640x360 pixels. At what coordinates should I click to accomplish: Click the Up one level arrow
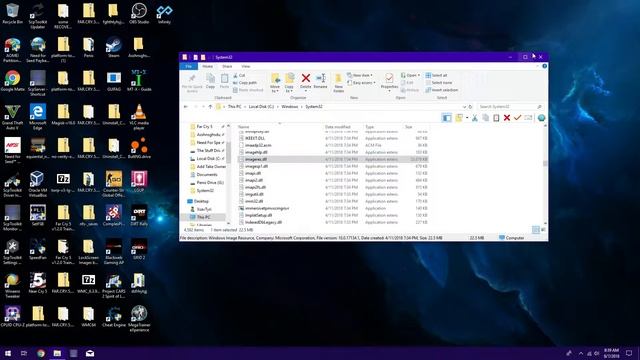click(x=210, y=107)
